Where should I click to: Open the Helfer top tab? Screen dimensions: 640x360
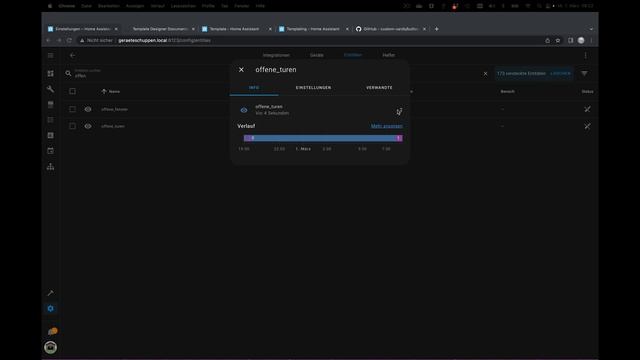click(389, 55)
